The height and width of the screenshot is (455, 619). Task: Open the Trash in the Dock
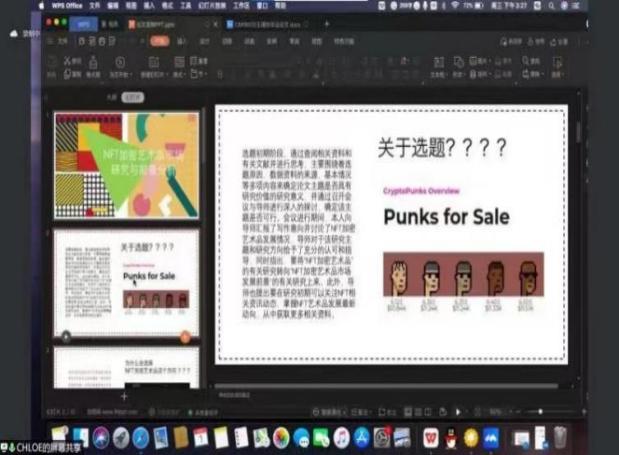[560, 437]
